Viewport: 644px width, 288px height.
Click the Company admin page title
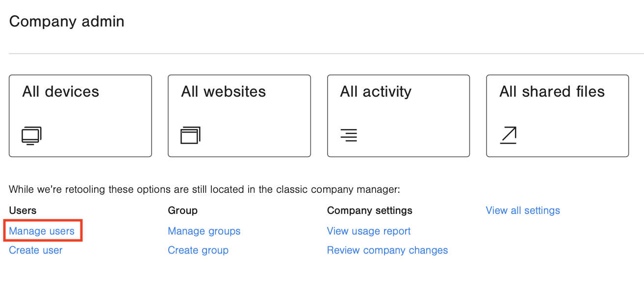(x=66, y=21)
